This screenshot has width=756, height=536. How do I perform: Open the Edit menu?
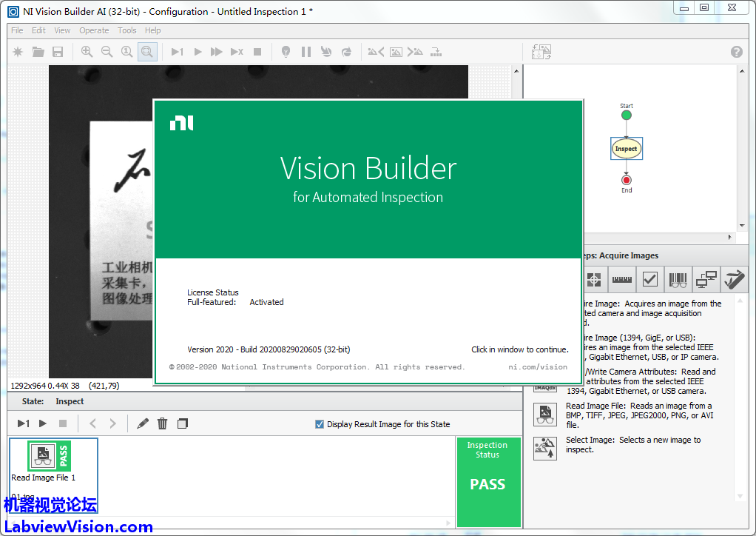point(38,30)
